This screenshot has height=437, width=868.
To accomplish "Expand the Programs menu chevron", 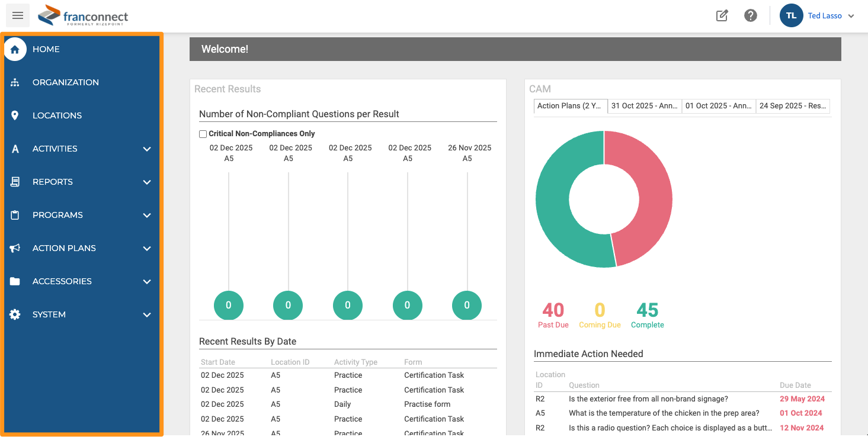I will [x=147, y=215].
